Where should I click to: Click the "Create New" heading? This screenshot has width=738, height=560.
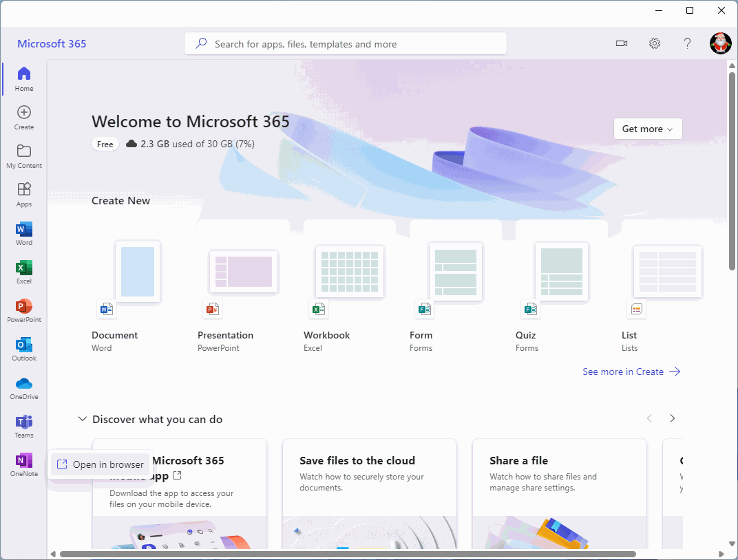coord(121,201)
